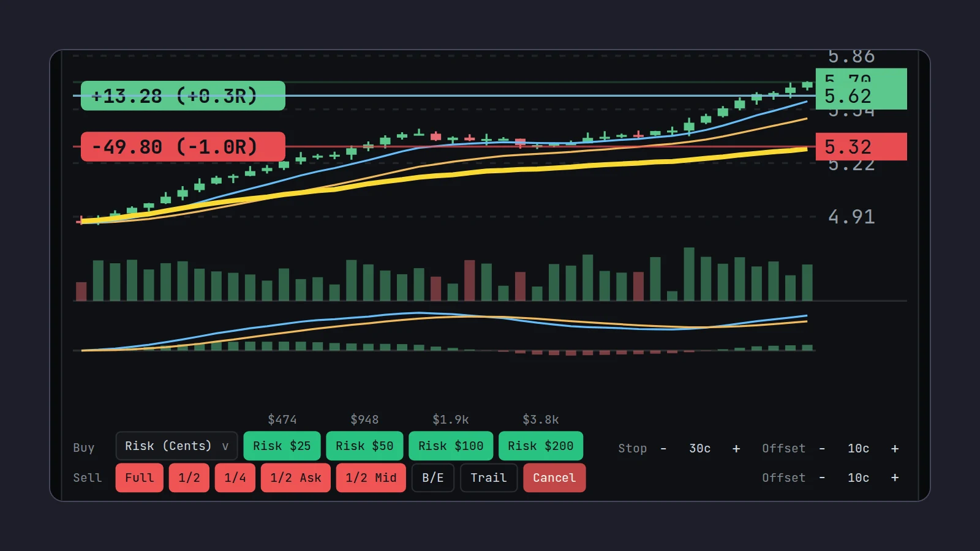Click the Sell row 10c offset value
Screen dimensions: 980x551
pos(859,478)
